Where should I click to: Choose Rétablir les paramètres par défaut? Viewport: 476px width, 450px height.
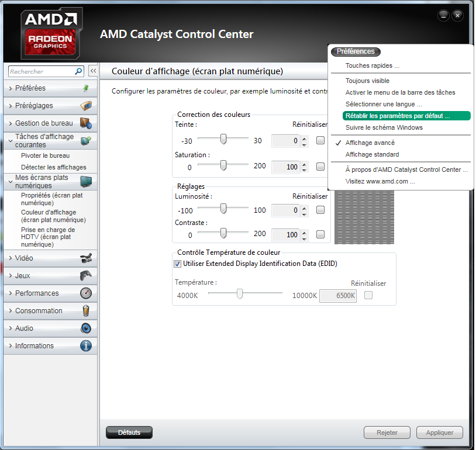(406, 116)
